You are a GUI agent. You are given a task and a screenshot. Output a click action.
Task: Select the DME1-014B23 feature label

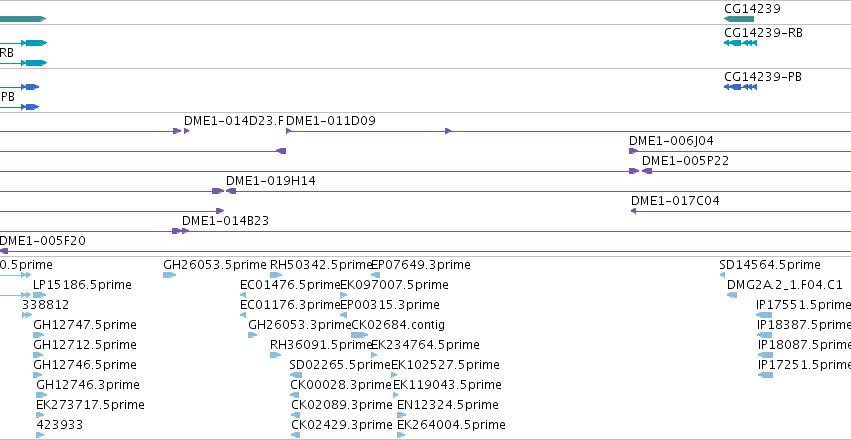(225, 221)
